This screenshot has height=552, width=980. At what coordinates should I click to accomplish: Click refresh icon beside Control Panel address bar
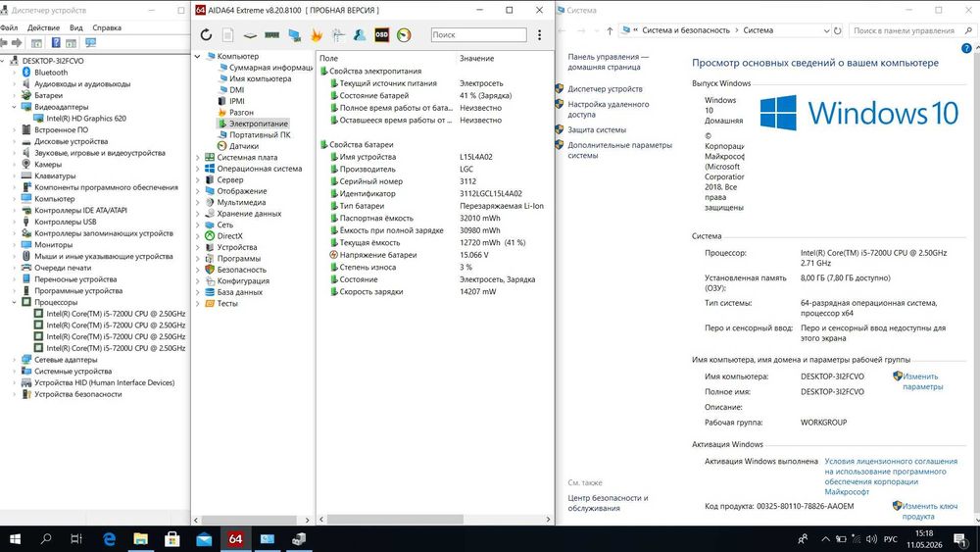pos(838,30)
